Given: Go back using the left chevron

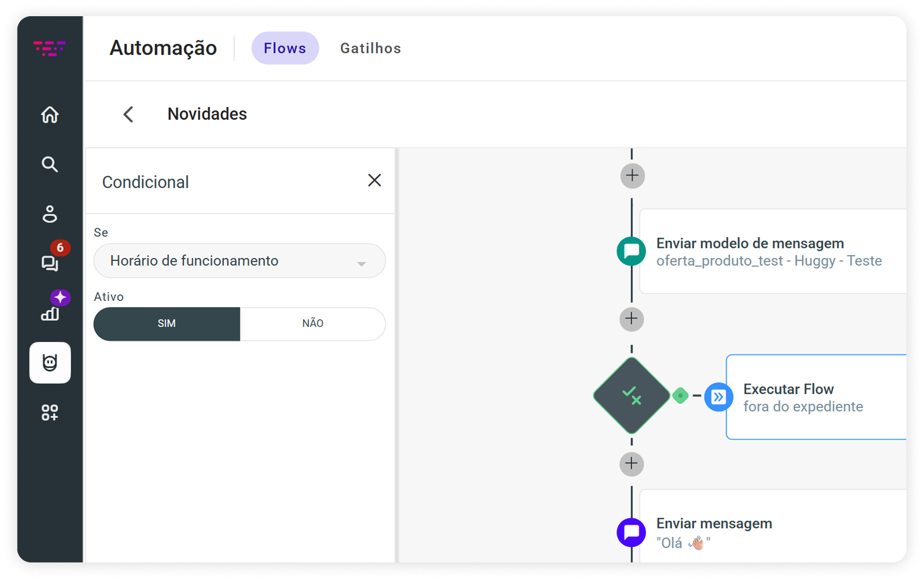Looking at the screenshot, I should tap(129, 115).
